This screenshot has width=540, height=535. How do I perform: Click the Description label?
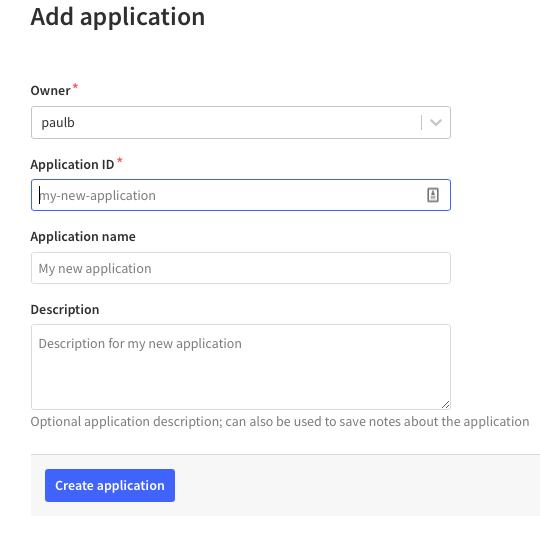point(65,310)
